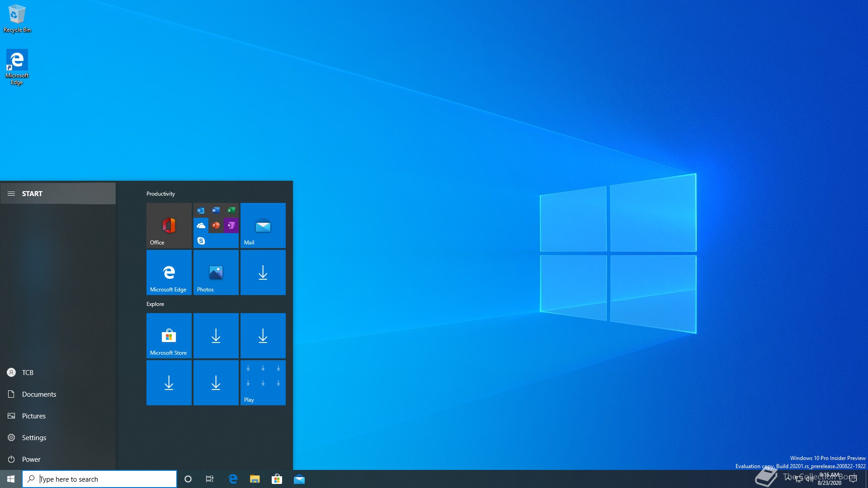Open Settings from the Start sidebar

click(58, 437)
